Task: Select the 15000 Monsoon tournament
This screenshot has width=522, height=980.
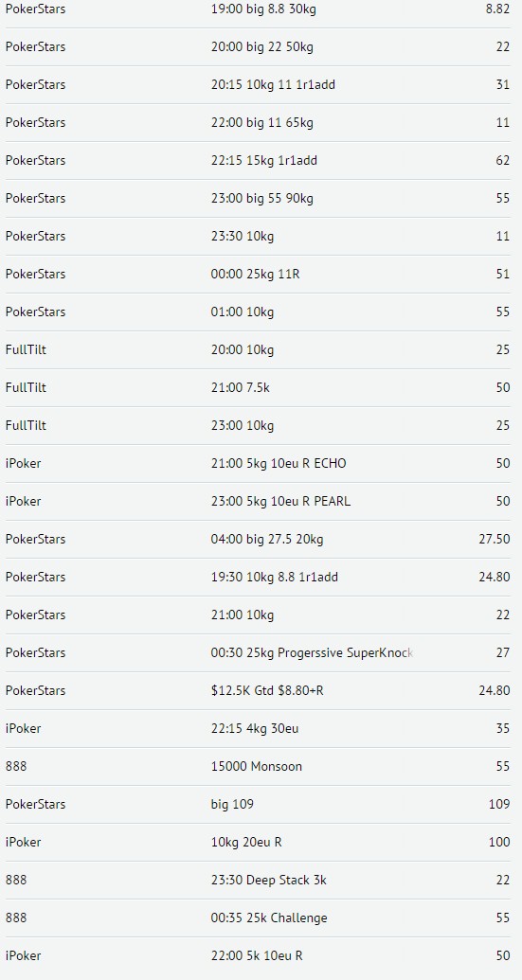Action: tap(258, 766)
